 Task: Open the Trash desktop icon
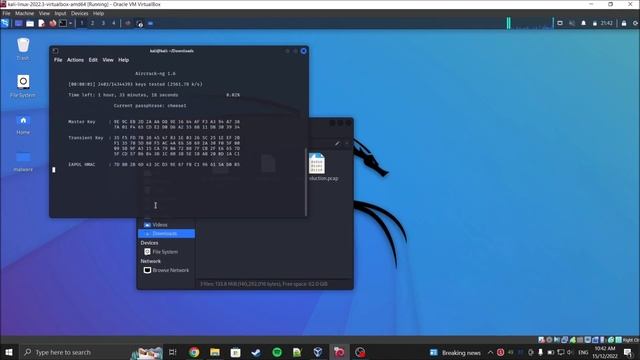click(23, 49)
